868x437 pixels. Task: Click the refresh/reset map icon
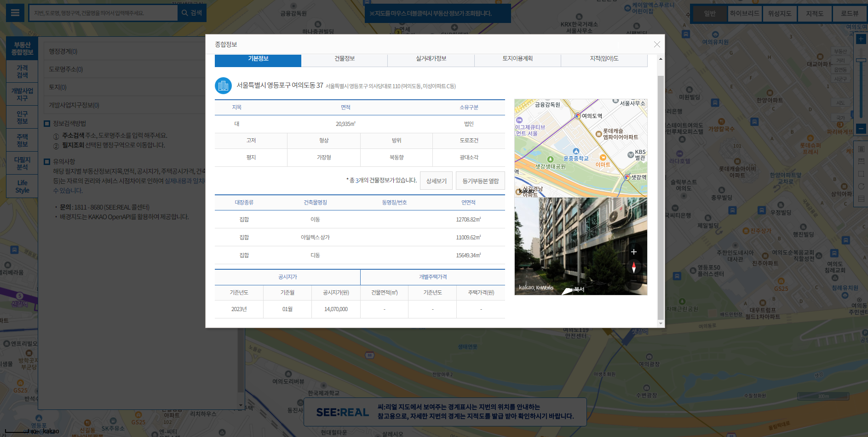tap(861, 186)
